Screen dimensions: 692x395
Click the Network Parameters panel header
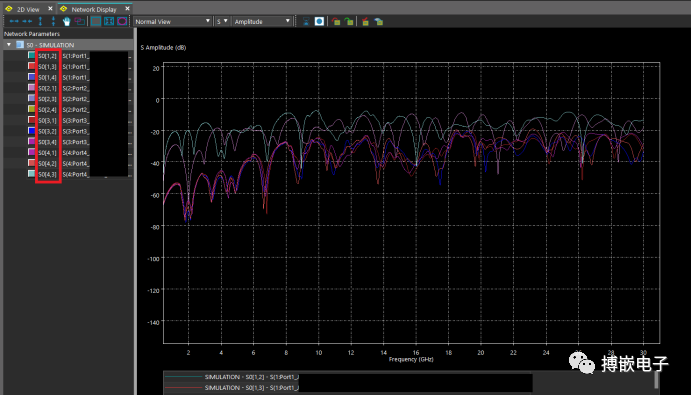[x=68, y=34]
